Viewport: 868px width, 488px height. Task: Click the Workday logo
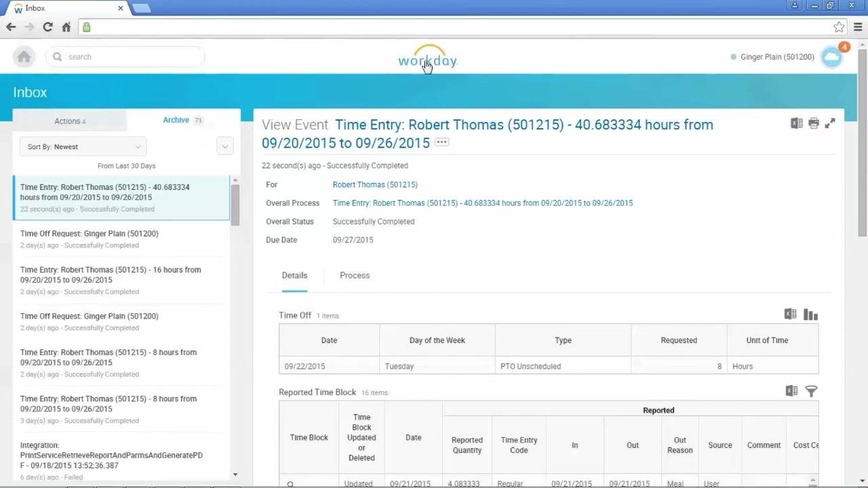(428, 58)
